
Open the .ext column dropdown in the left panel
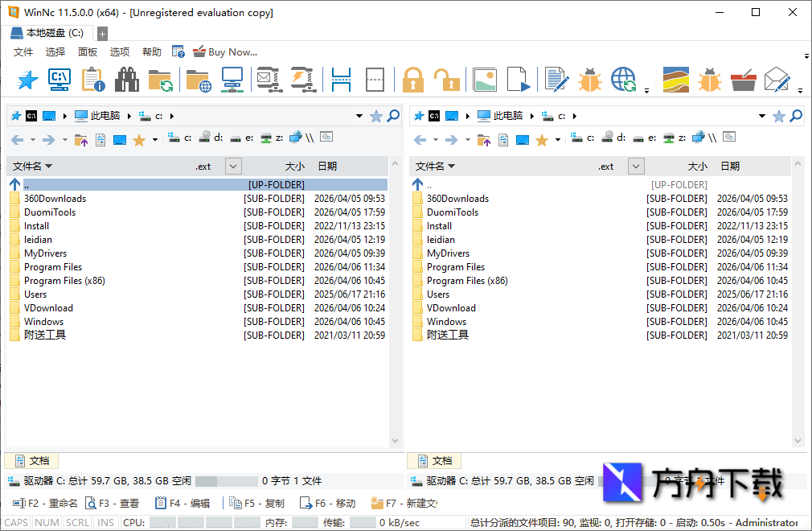click(232, 166)
